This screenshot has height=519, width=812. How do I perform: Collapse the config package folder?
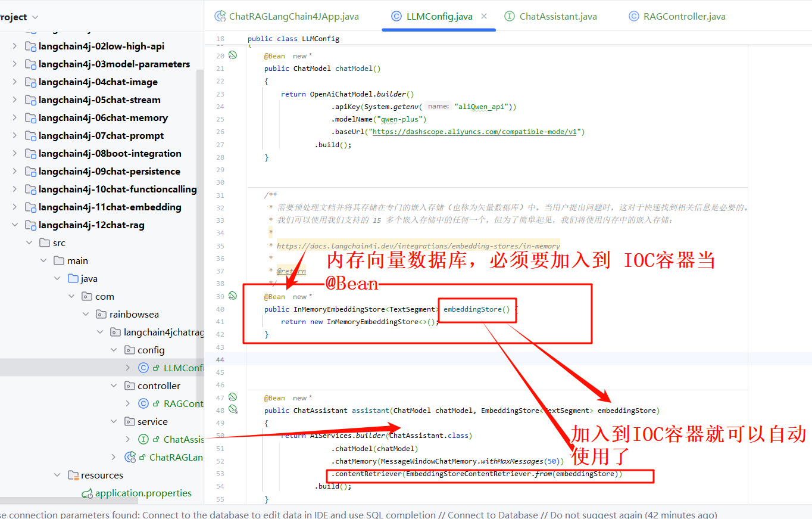(x=114, y=350)
